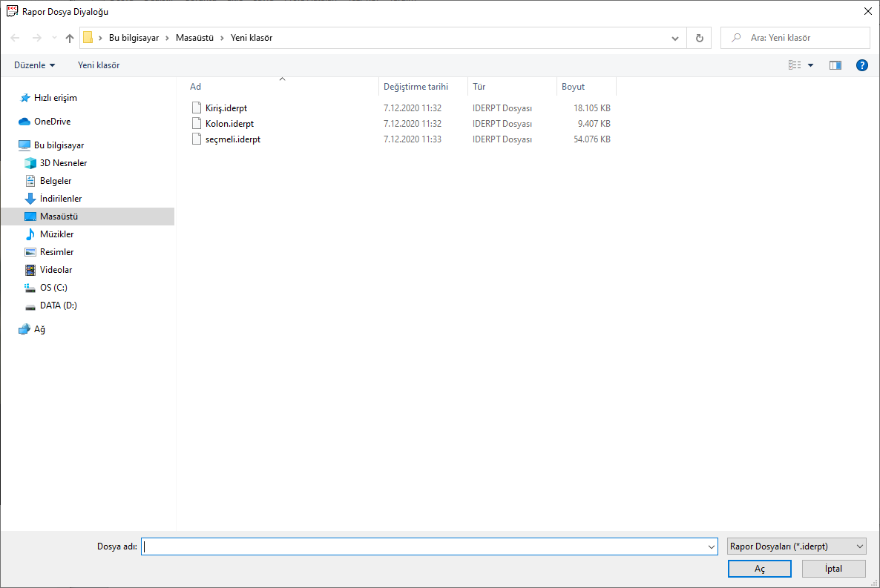Select 'Bu bilgisayar' in the address path
This screenshot has height=588, width=880.
(134, 38)
